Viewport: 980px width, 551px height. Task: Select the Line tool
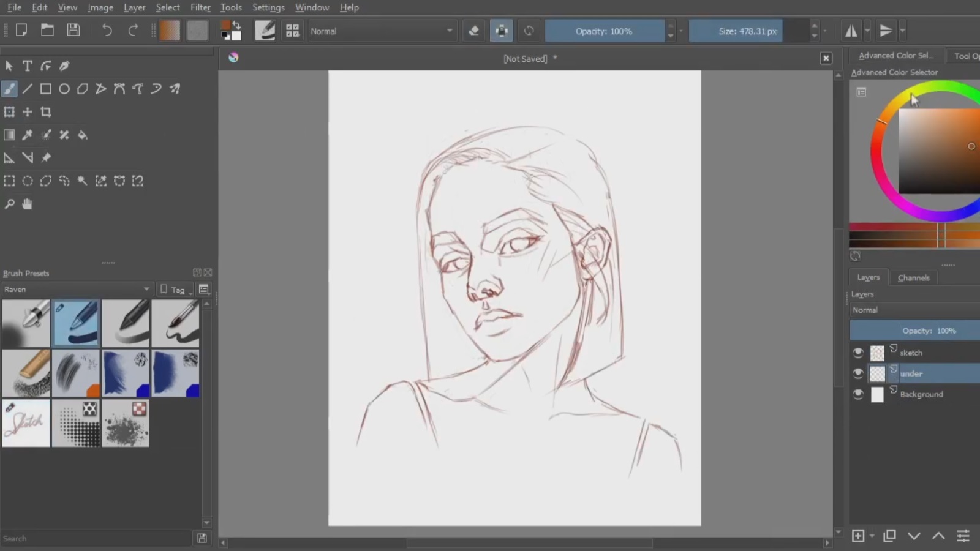tap(28, 89)
